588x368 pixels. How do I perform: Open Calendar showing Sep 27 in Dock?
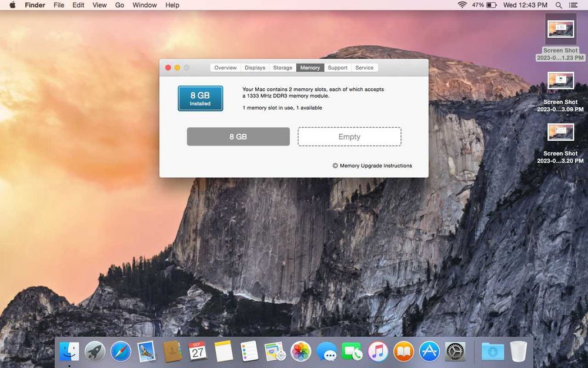click(198, 352)
